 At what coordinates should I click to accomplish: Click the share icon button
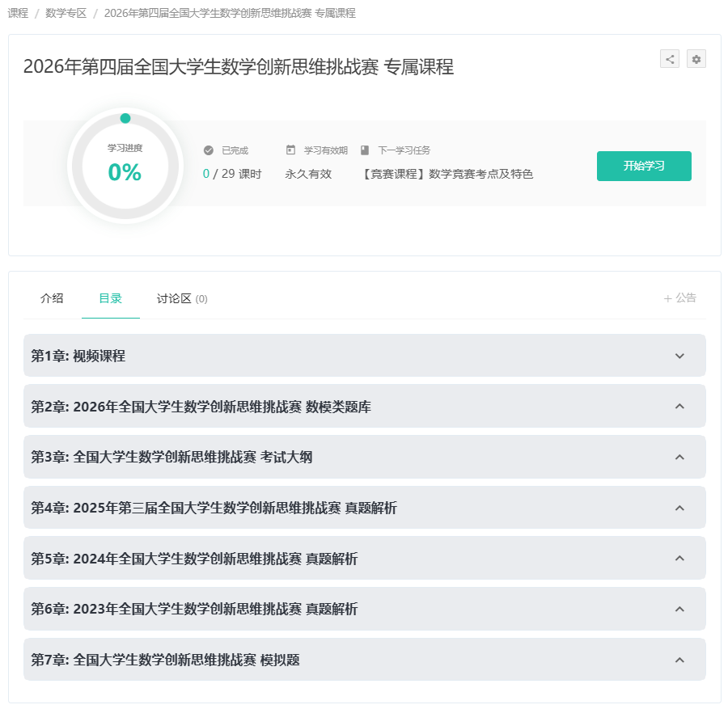(669, 59)
